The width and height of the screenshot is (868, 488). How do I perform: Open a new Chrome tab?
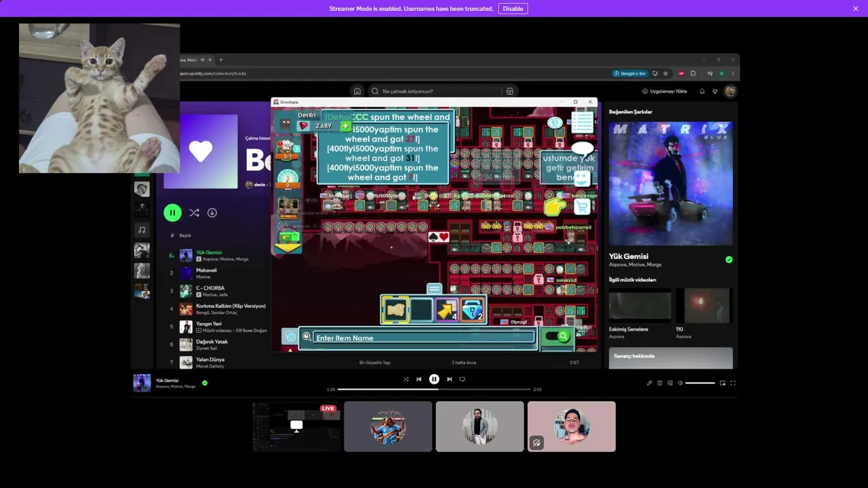point(220,60)
